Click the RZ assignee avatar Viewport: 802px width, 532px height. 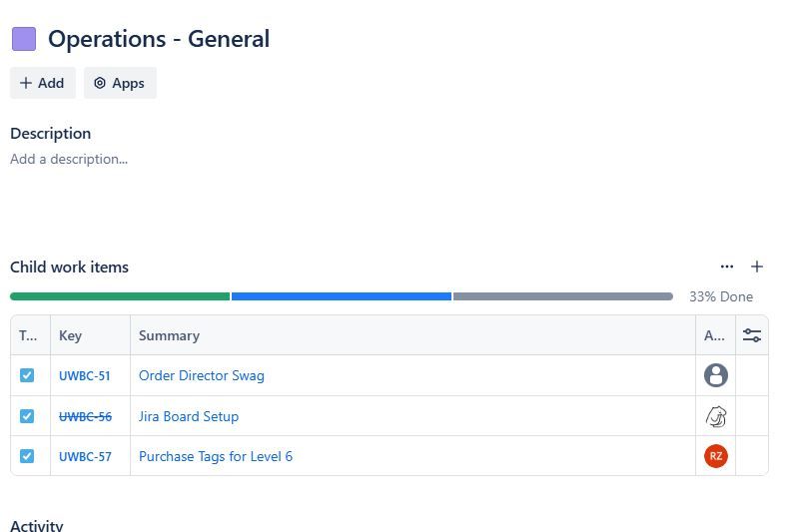click(715, 456)
